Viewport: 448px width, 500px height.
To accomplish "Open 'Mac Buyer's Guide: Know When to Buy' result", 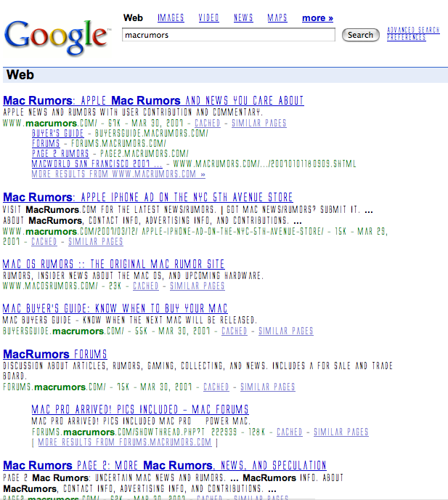I will click(115, 308).
